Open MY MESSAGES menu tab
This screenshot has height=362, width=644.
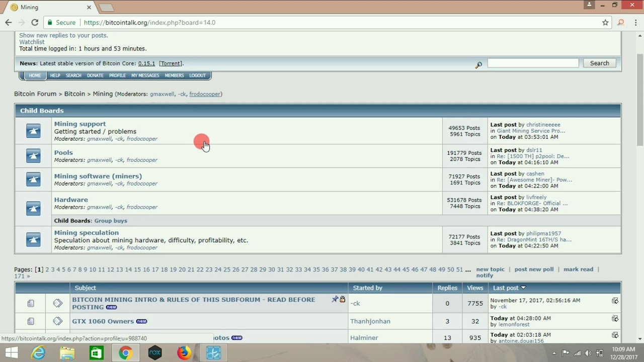tap(145, 75)
